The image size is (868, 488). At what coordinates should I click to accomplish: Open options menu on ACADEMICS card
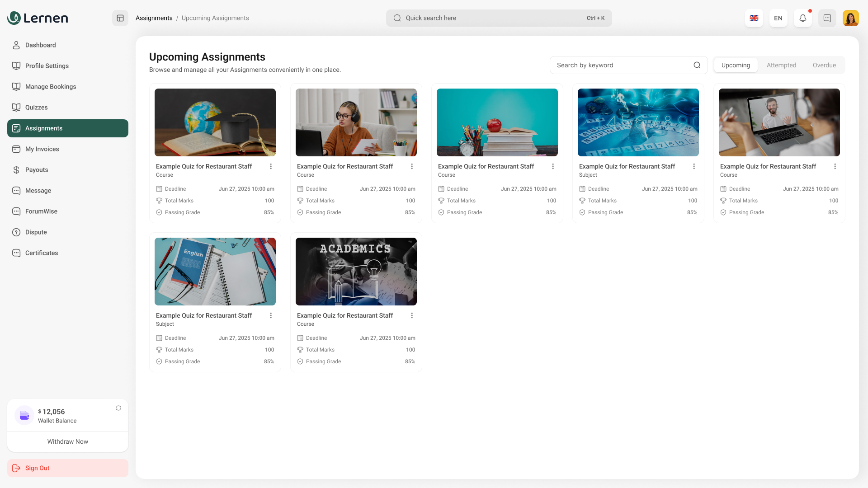(x=412, y=316)
